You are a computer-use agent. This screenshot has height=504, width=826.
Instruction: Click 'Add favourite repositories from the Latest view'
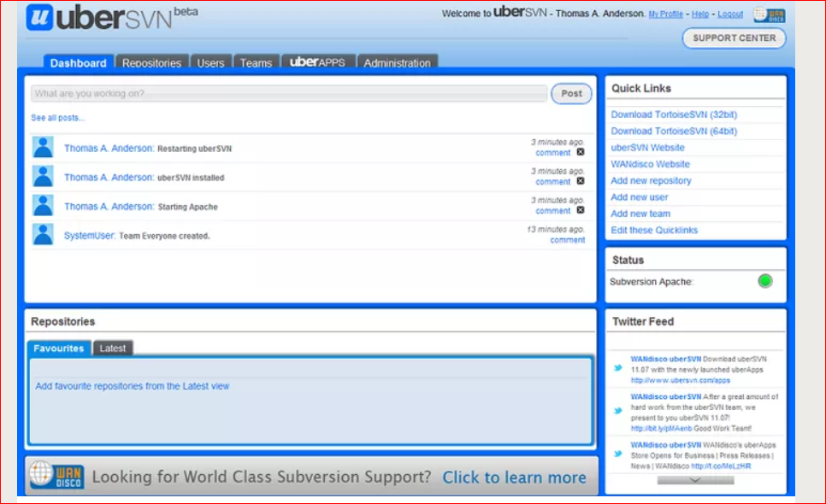(x=133, y=386)
